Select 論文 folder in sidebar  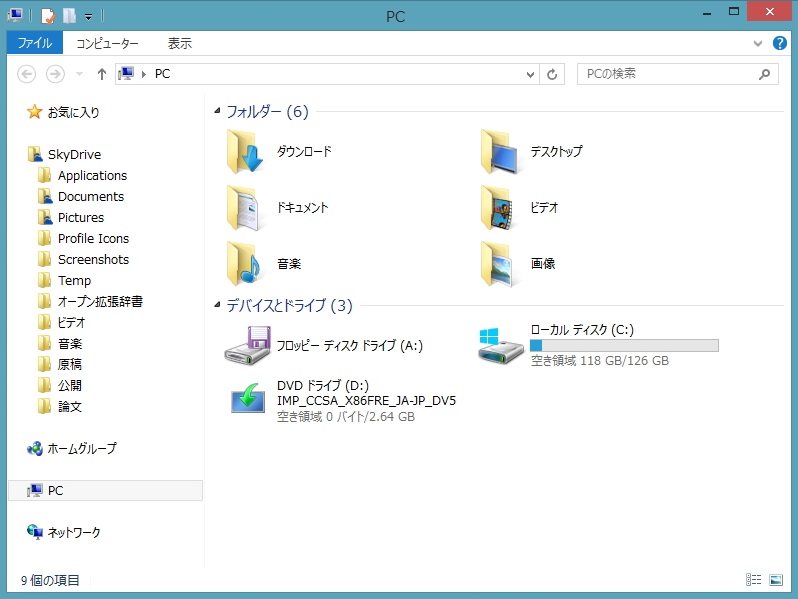point(70,406)
